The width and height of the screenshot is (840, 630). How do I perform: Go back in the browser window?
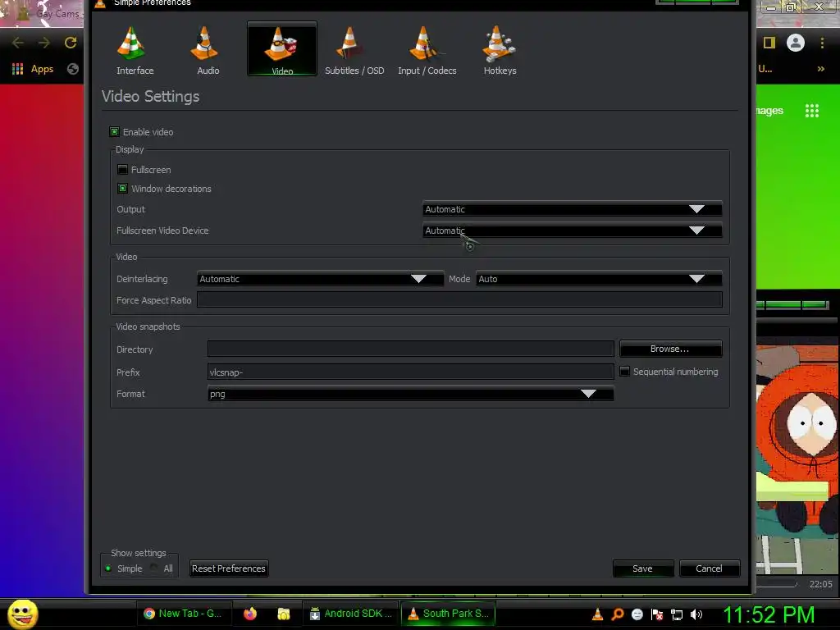pyautogui.click(x=18, y=43)
